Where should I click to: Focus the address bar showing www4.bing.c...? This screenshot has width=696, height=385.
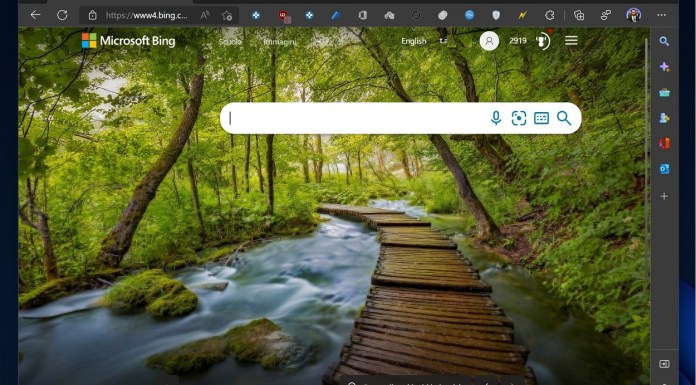(x=146, y=16)
